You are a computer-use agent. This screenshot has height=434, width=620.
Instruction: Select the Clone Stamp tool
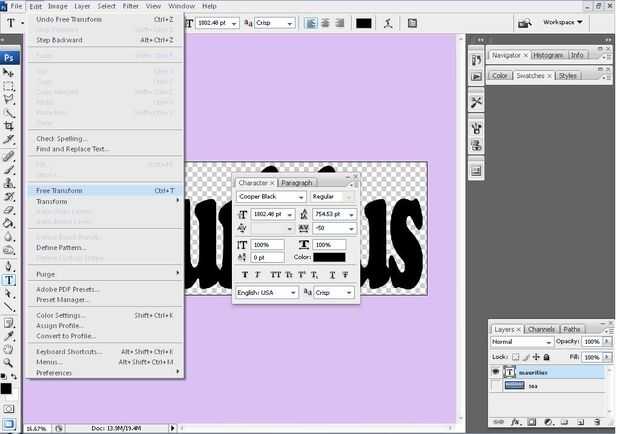coord(8,183)
